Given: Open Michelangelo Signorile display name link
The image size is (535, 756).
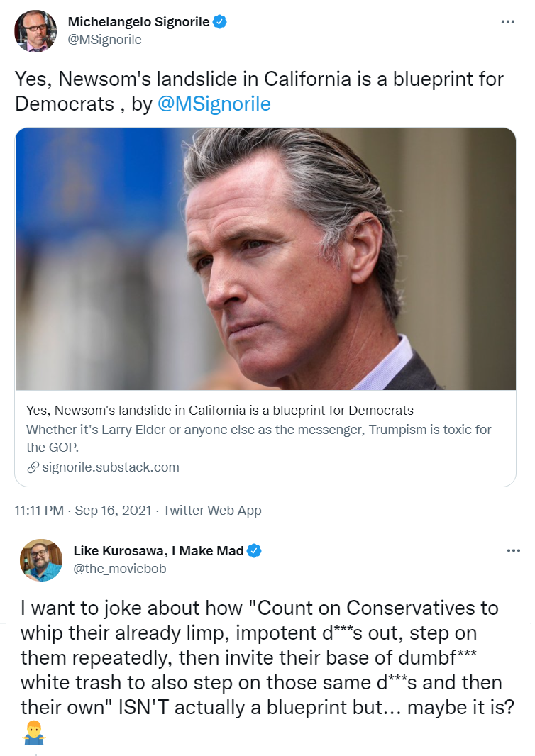Looking at the screenshot, I should tap(138, 22).
